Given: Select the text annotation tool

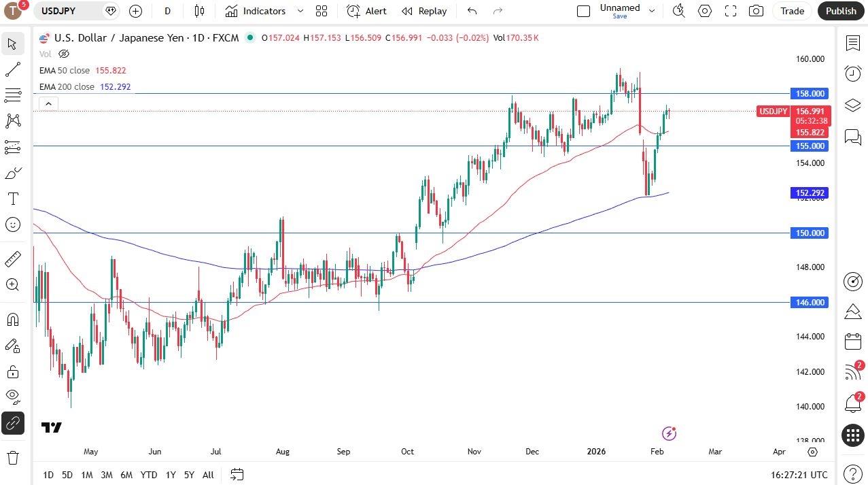Looking at the screenshot, I should pos(12,199).
